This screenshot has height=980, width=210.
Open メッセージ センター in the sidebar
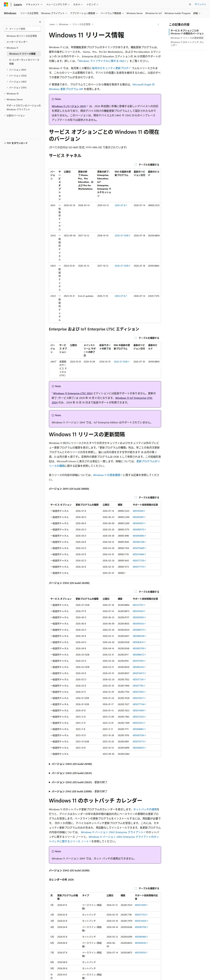click(17, 42)
